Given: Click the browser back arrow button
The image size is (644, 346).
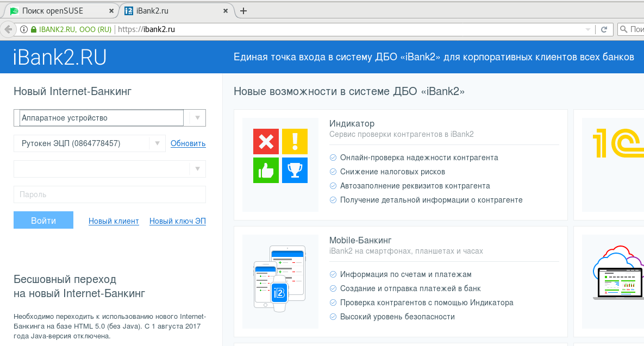Looking at the screenshot, I should [x=8, y=29].
